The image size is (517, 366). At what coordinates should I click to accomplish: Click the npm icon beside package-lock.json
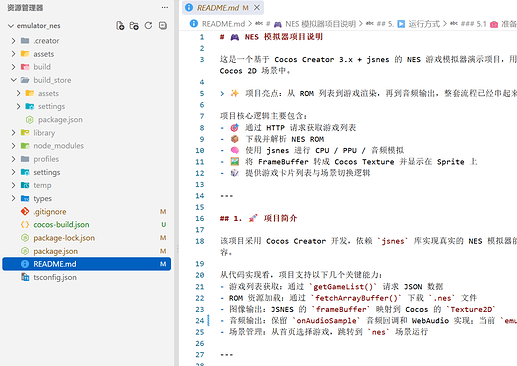[25, 238]
